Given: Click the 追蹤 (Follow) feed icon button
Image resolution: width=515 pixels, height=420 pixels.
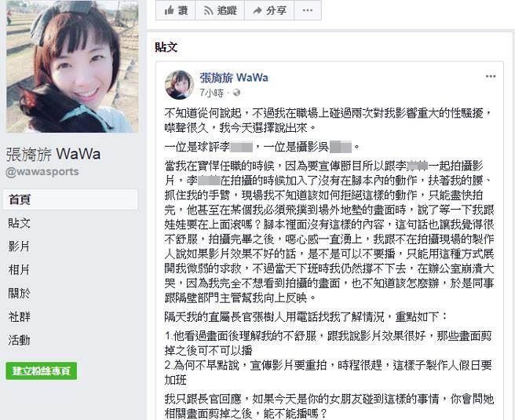Looking at the screenshot, I should (220, 10).
